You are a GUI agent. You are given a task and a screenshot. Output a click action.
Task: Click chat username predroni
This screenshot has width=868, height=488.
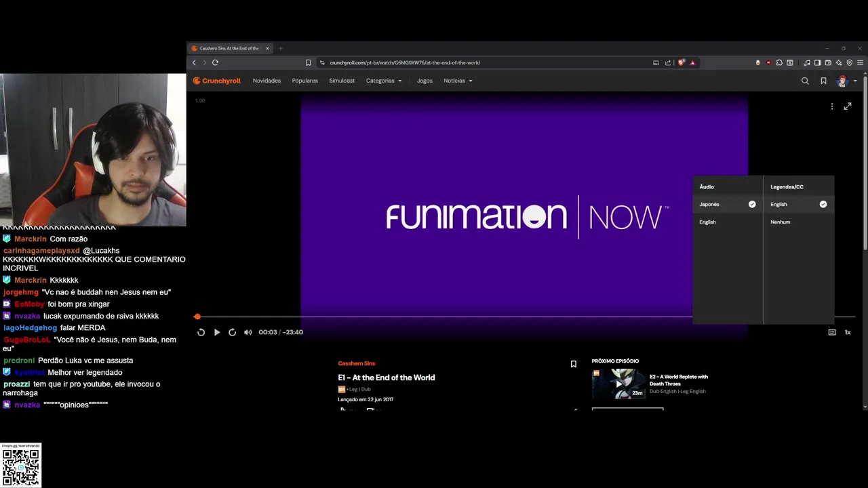[18, 361]
